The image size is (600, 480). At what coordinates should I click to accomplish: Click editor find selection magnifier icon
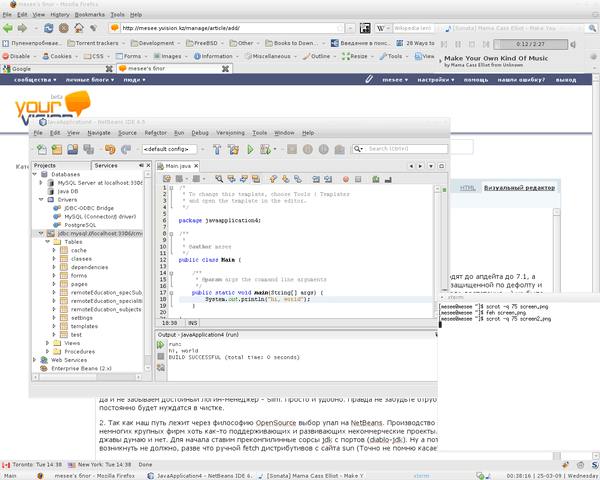point(219,179)
